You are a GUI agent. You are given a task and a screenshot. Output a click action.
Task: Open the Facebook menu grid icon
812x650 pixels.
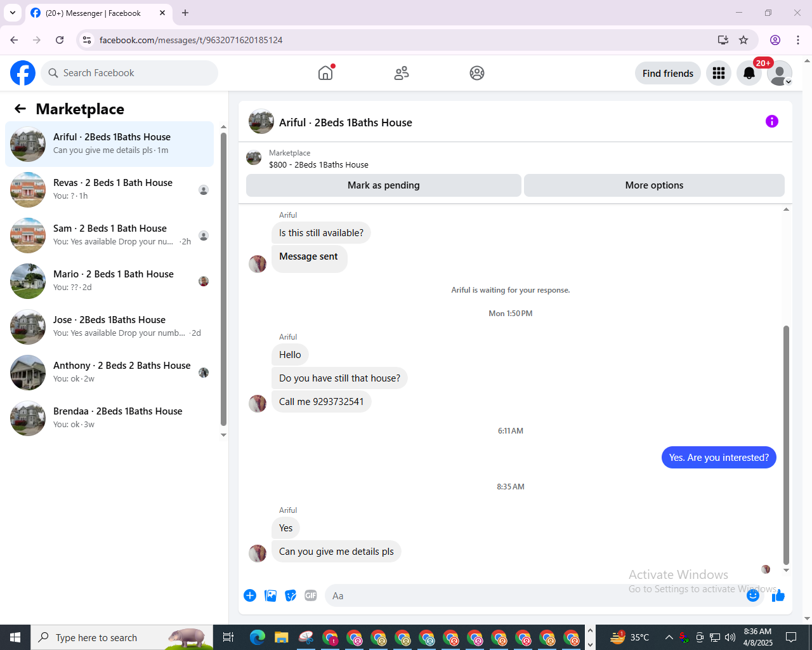coord(719,73)
